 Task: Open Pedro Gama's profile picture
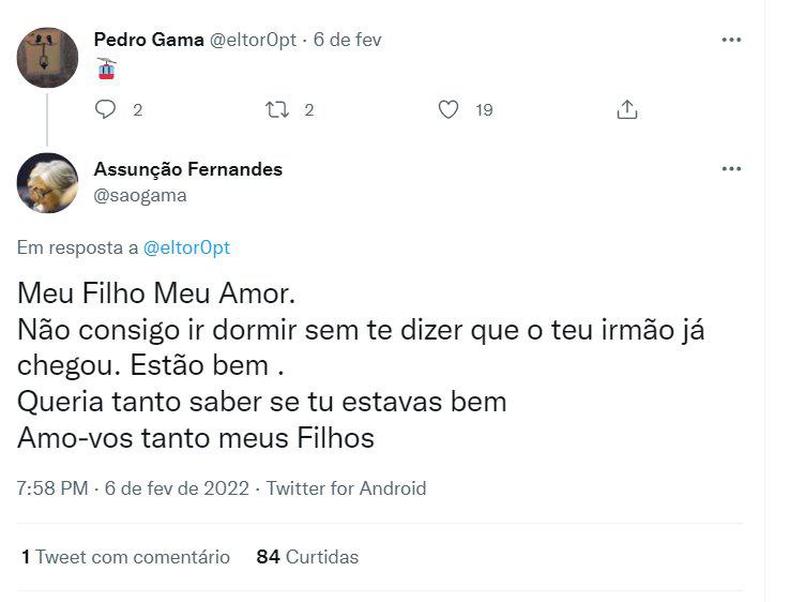coord(48,58)
